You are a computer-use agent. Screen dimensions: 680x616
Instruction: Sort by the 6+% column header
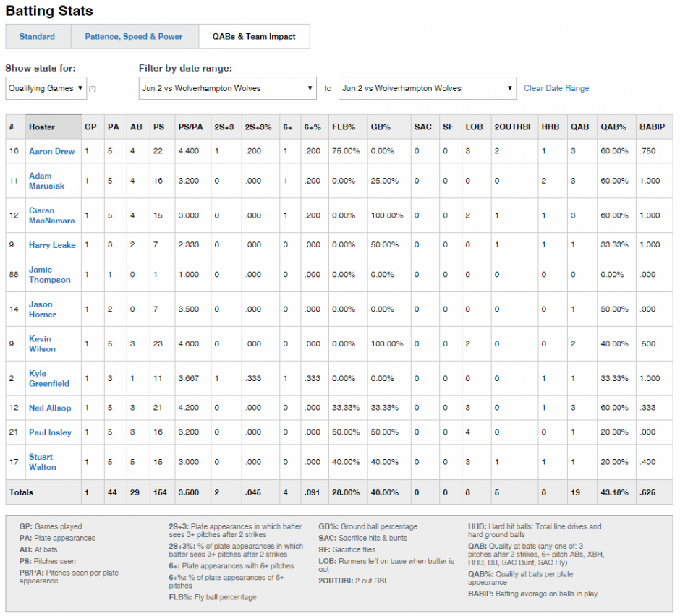click(315, 127)
